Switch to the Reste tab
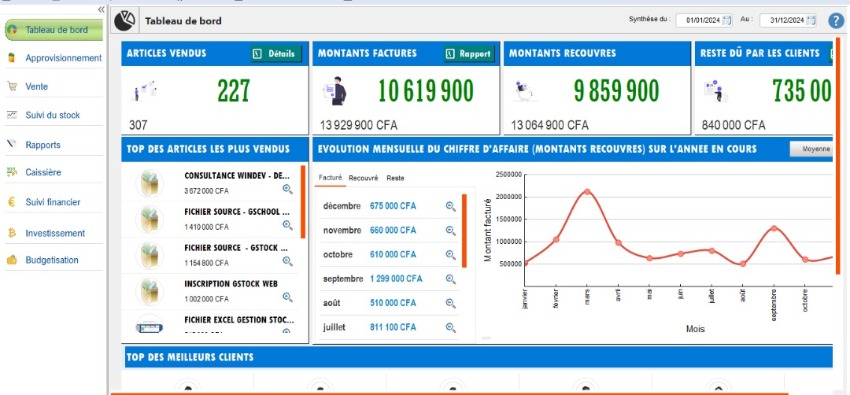This screenshot has width=850, height=395. pos(395,178)
